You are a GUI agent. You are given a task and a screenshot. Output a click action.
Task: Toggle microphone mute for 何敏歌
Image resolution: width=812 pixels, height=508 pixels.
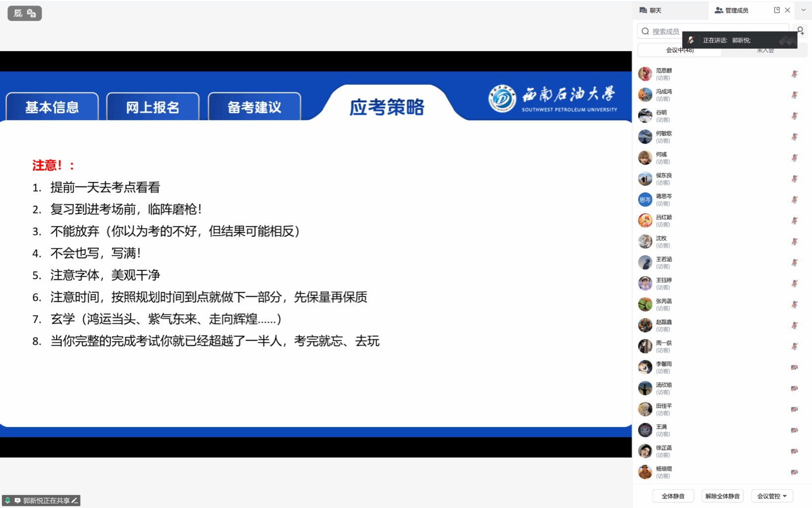(x=794, y=137)
